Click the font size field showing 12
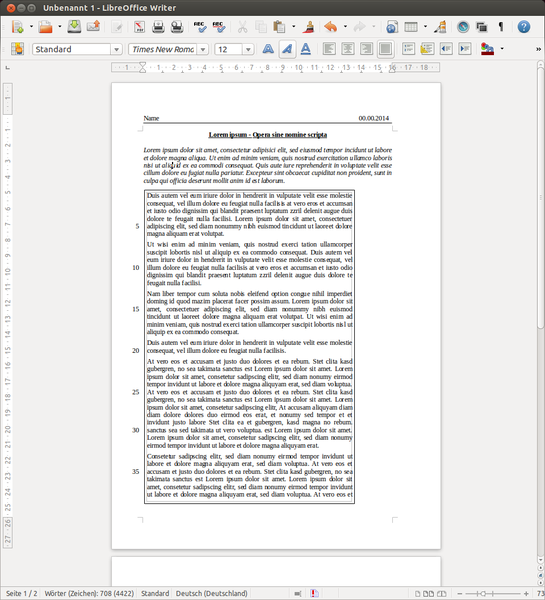 pos(228,49)
